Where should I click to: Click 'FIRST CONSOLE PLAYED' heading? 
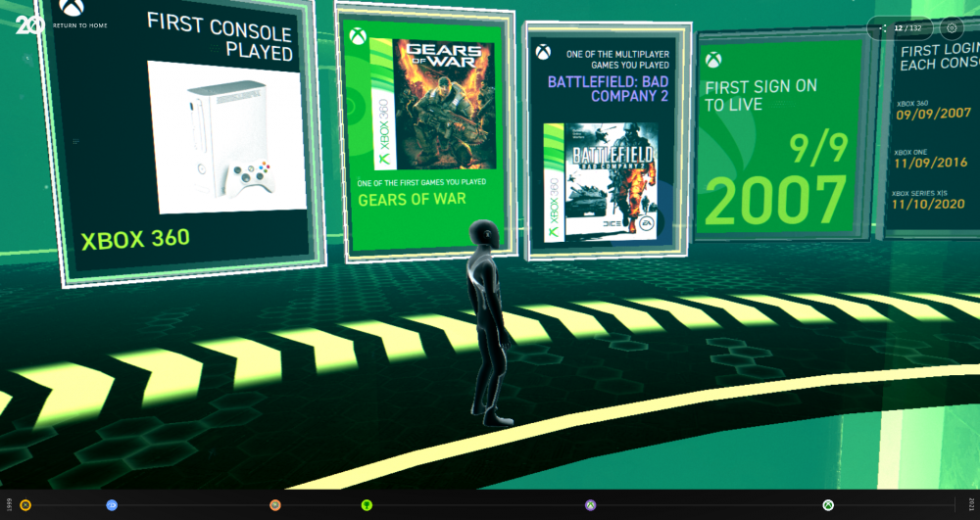[220, 36]
